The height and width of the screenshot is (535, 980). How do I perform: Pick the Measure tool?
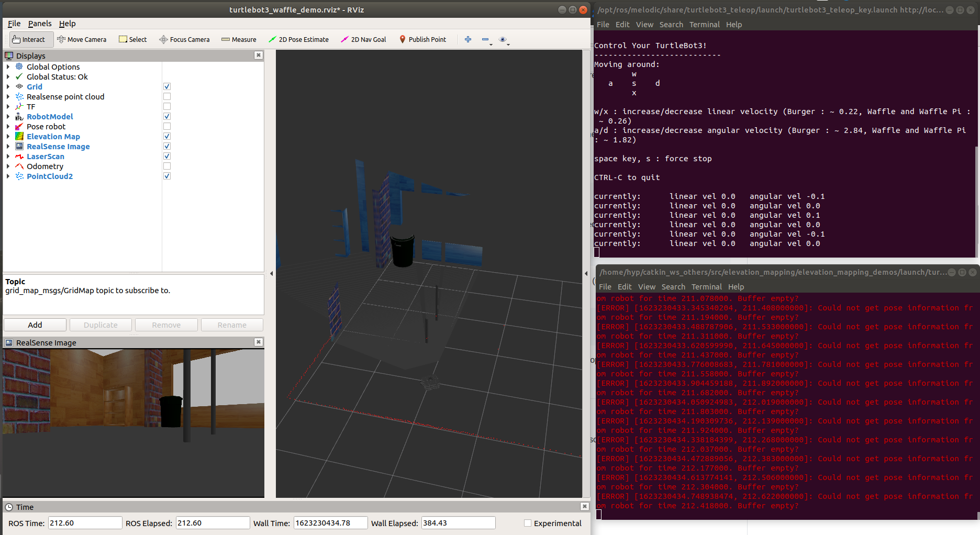pyautogui.click(x=239, y=39)
